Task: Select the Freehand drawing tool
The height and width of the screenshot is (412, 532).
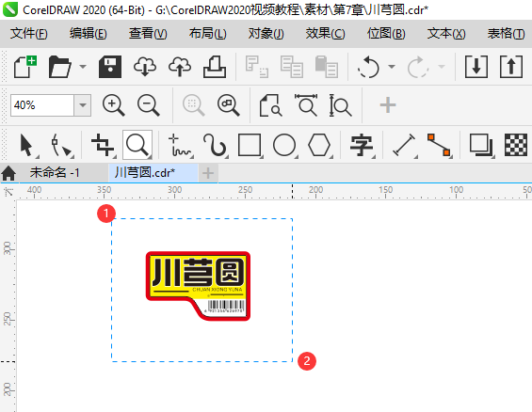Action: click(180, 146)
